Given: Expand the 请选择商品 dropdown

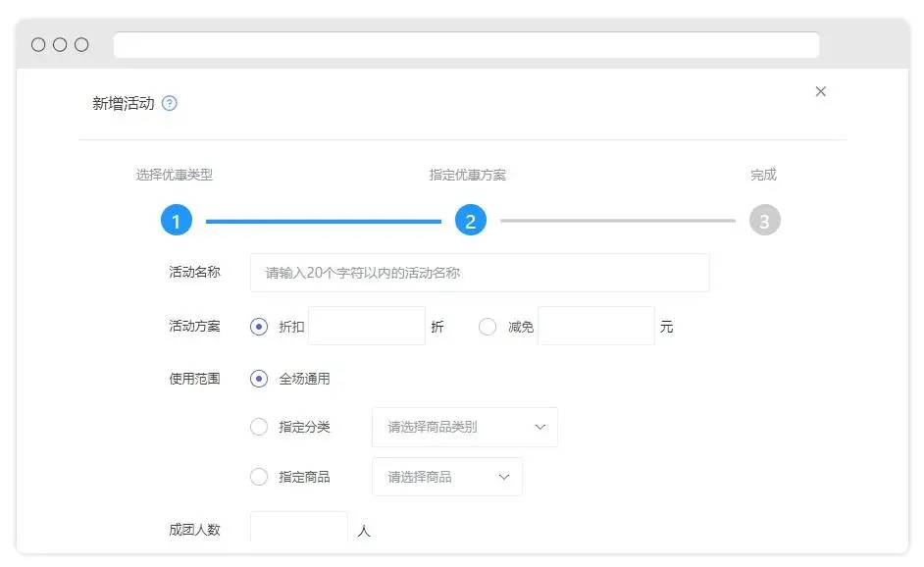Looking at the screenshot, I should coord(446,477).
